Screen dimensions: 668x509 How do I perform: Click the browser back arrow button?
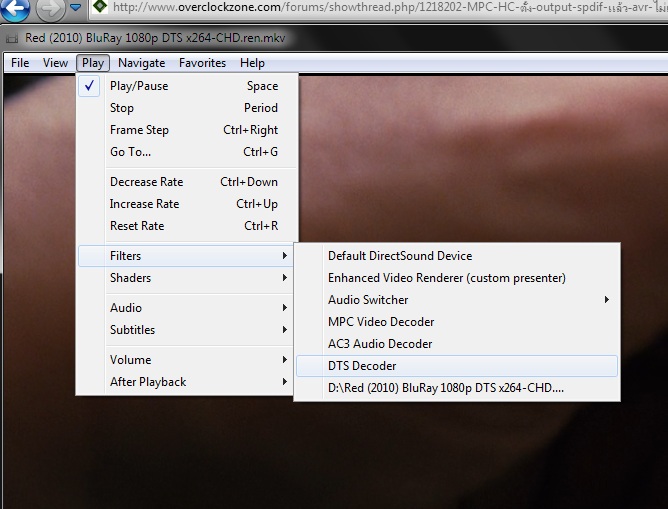(14, 9)
